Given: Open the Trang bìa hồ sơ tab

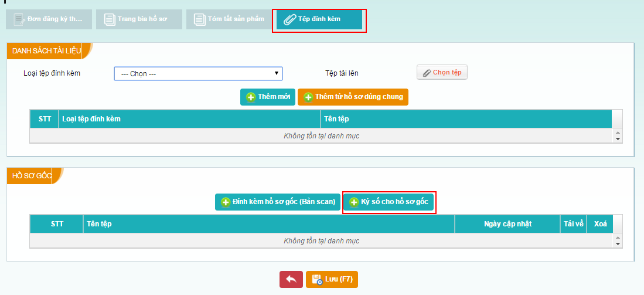Looking at the screenshot, I should [137, 19].
